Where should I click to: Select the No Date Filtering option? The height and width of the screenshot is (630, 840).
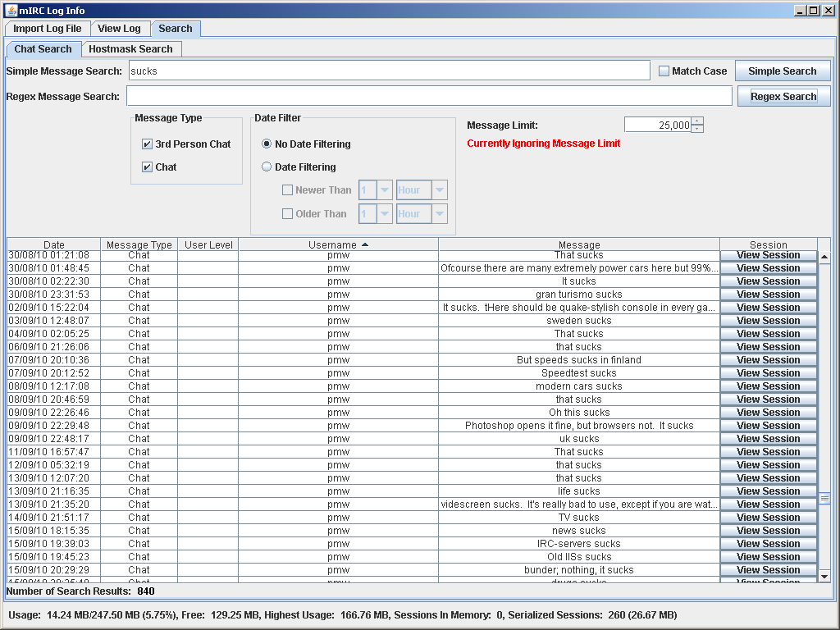tap(267, 144)
